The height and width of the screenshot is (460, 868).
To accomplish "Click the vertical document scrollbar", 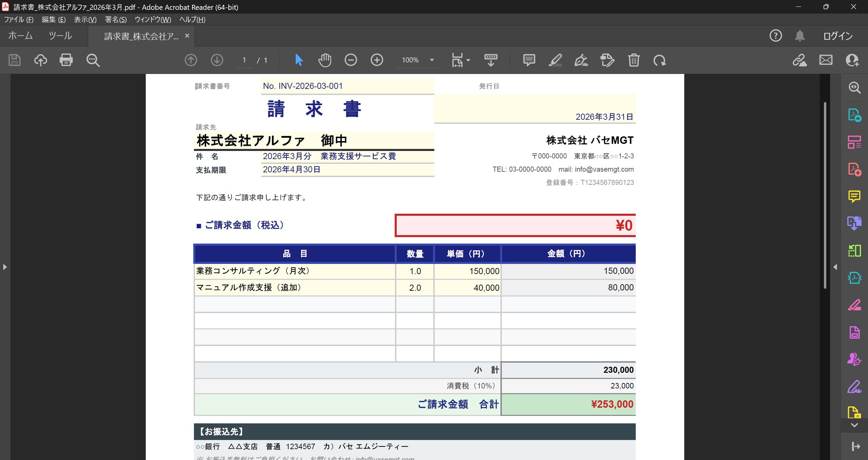I will [825, 195].
